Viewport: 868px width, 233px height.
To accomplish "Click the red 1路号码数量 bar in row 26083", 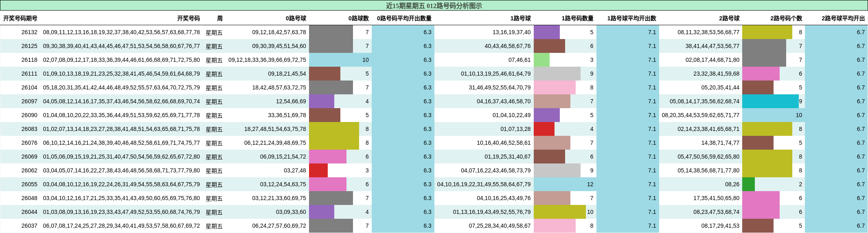I will point(544,129).
